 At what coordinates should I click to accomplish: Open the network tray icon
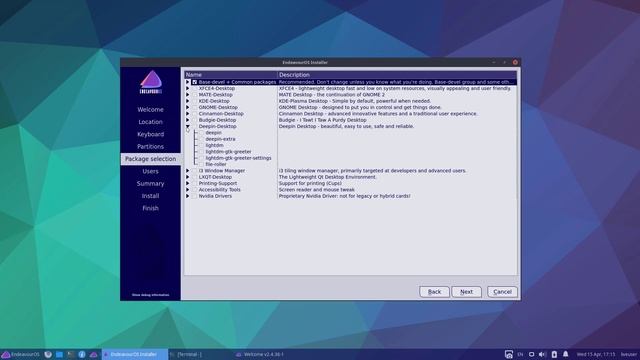pos(509,354)
